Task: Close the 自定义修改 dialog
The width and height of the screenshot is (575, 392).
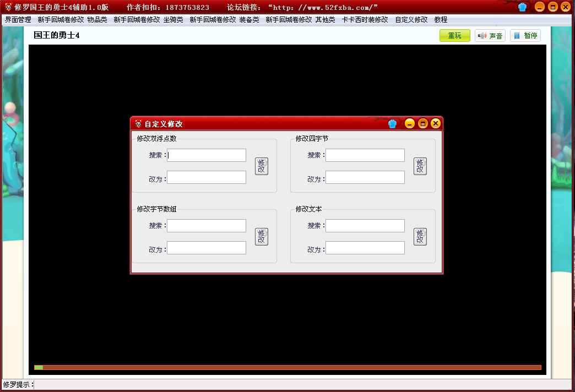Action: tap(436, 123)
